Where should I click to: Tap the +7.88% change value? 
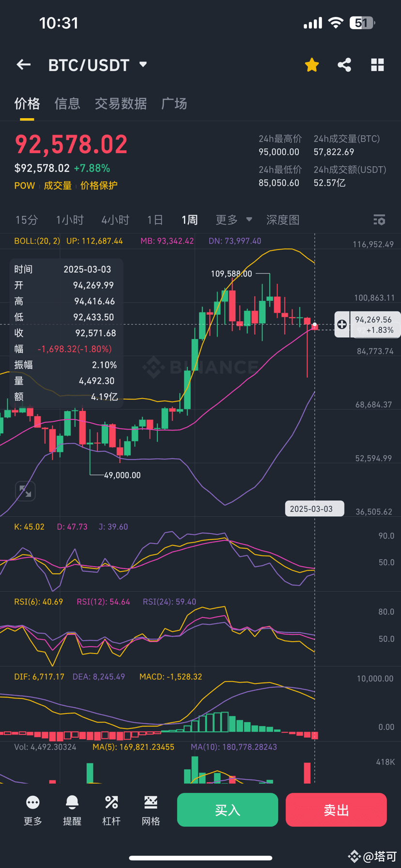point(92,168)
